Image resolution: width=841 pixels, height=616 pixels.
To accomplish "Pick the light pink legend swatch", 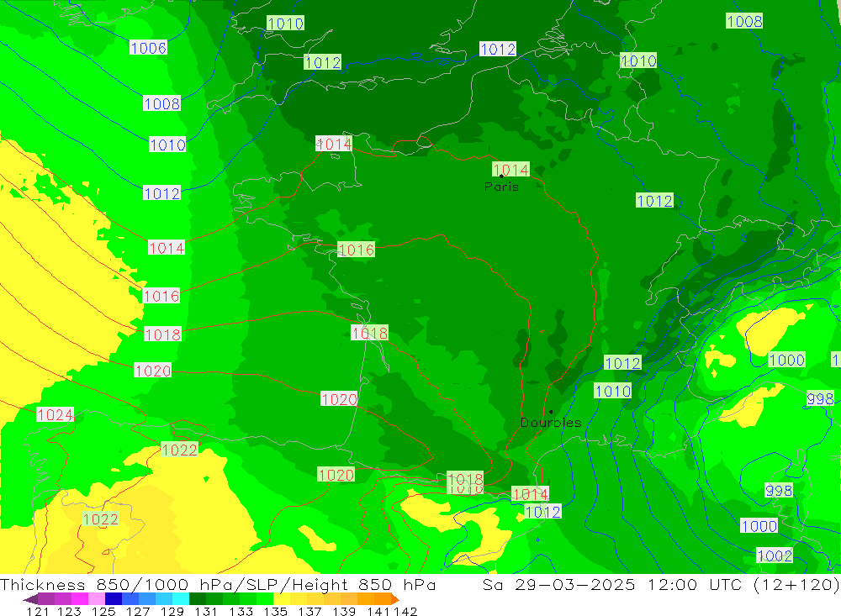I will coord(97,599).
